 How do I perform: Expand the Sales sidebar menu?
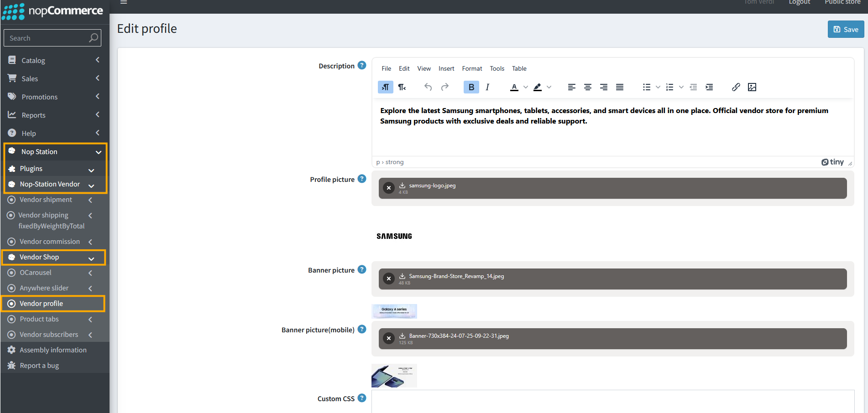pyautogui.click(x=54, y=78)
